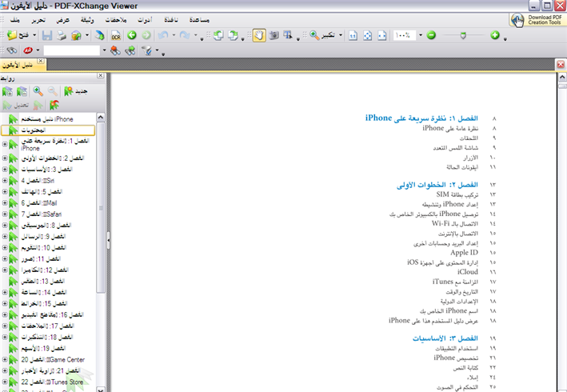Click the binoculars Find icon
The image size is (567, 392).
pos(11,50)
